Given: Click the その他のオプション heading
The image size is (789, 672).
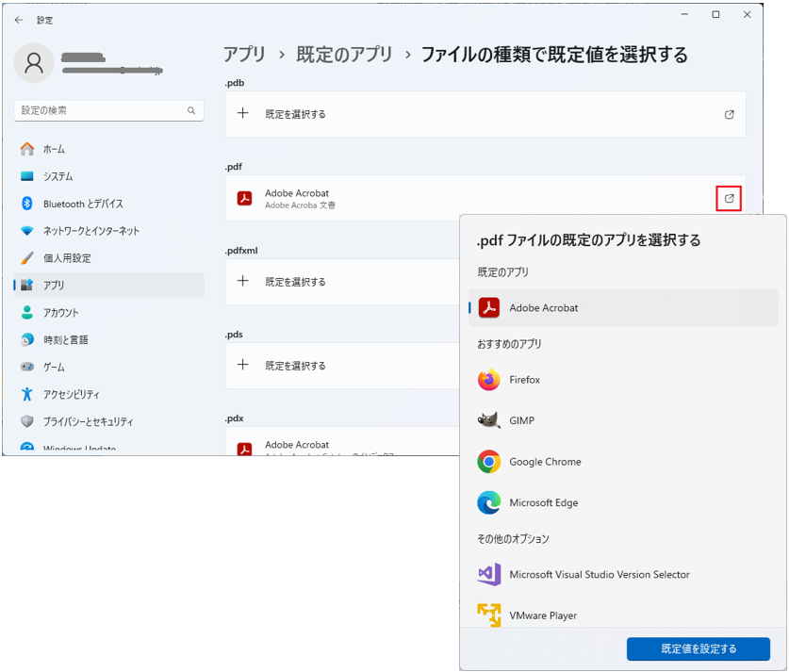Looking at the screenshot, I should [x=513, y=539].
